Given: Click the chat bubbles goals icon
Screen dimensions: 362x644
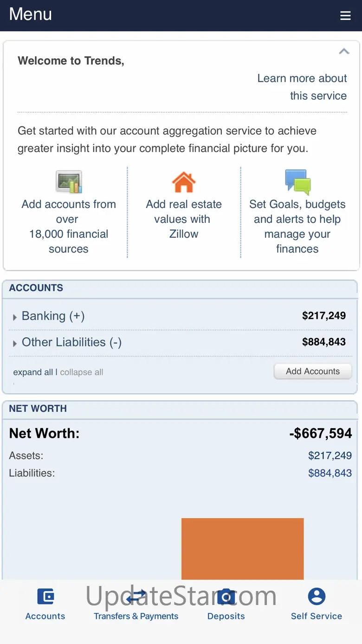Looking at the screenshot, I should click(x=297, y=182).
